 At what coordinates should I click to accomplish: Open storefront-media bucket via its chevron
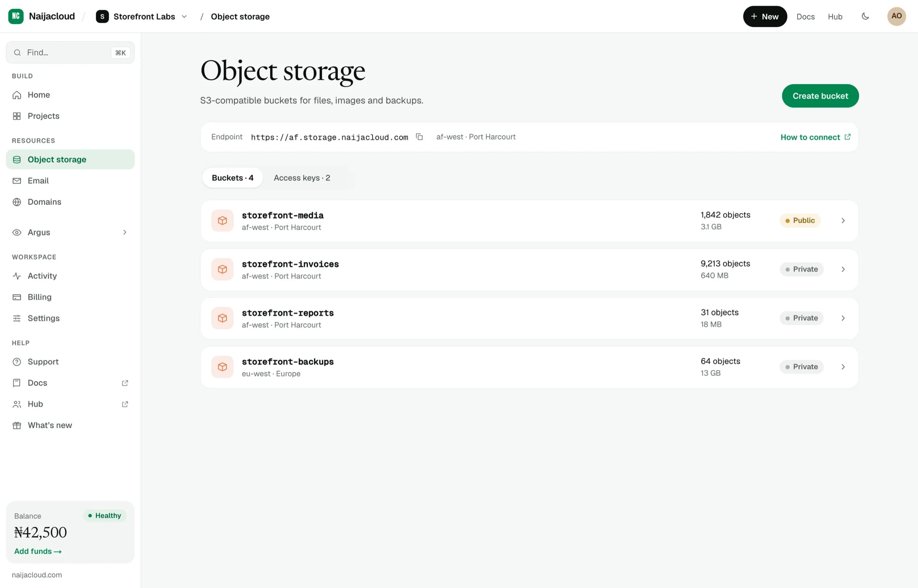(843, 221)
